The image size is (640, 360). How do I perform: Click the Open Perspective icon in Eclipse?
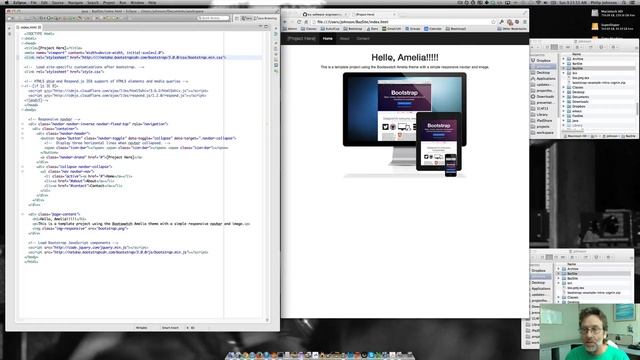[x=237, y=18]
